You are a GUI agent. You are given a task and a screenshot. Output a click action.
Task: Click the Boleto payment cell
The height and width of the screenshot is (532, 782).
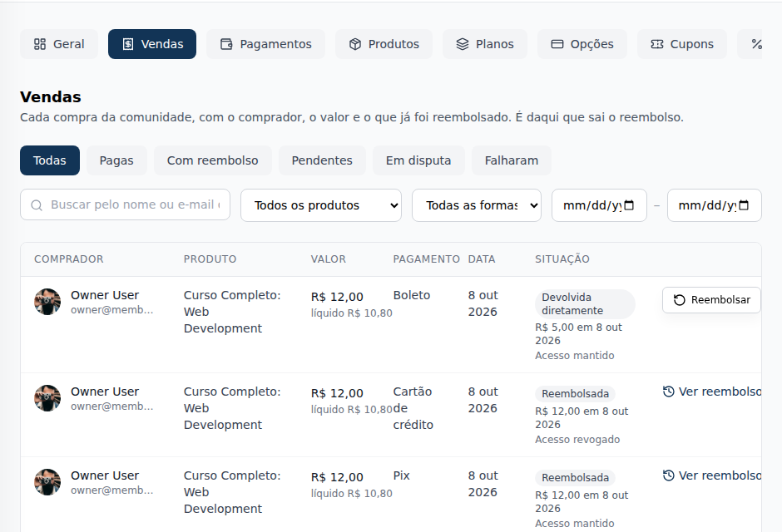(412, 295)
